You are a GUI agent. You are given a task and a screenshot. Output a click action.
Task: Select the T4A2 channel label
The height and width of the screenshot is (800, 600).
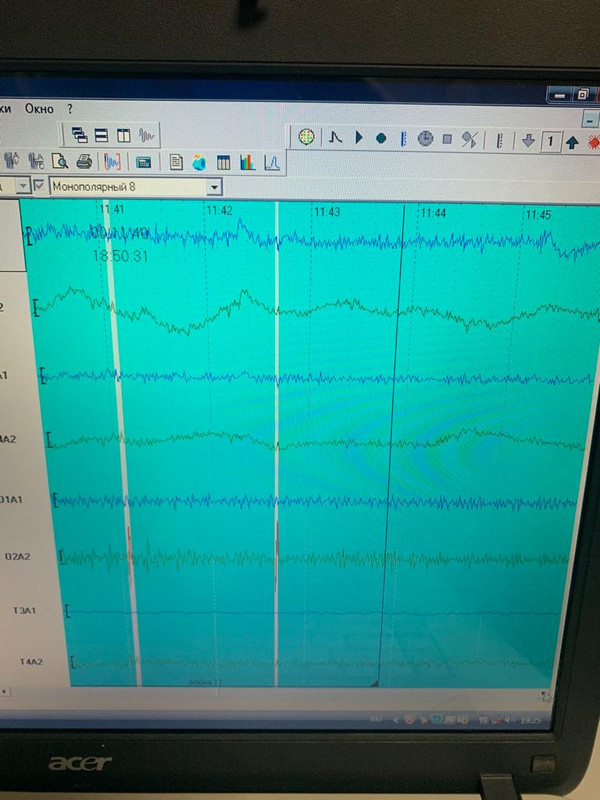31,662
